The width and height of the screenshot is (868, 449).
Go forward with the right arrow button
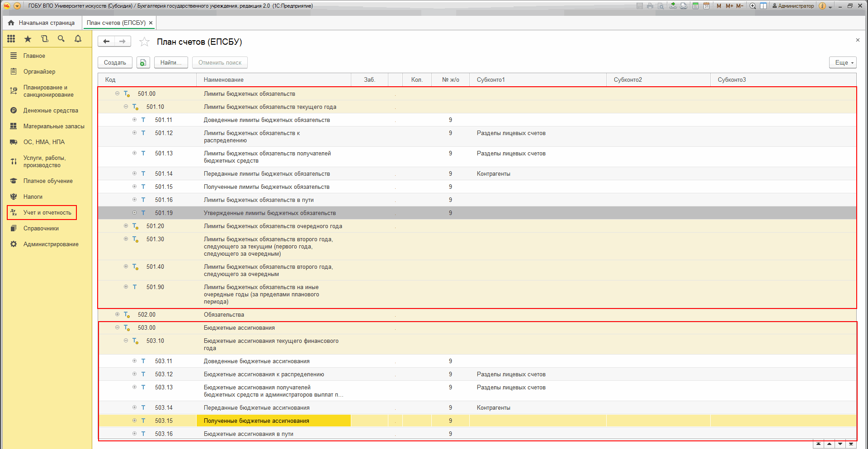click(123, 42)
